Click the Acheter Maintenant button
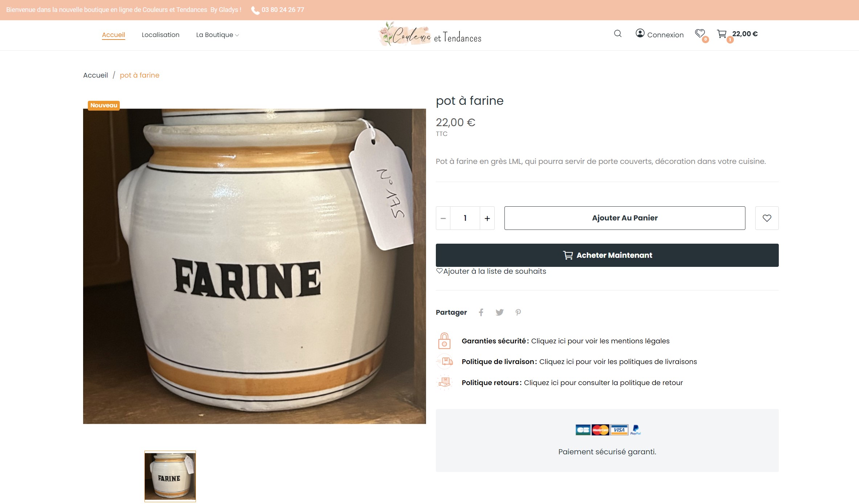Image resolution: width=859 pixels, height=504 pixels. tap(607, 255)
